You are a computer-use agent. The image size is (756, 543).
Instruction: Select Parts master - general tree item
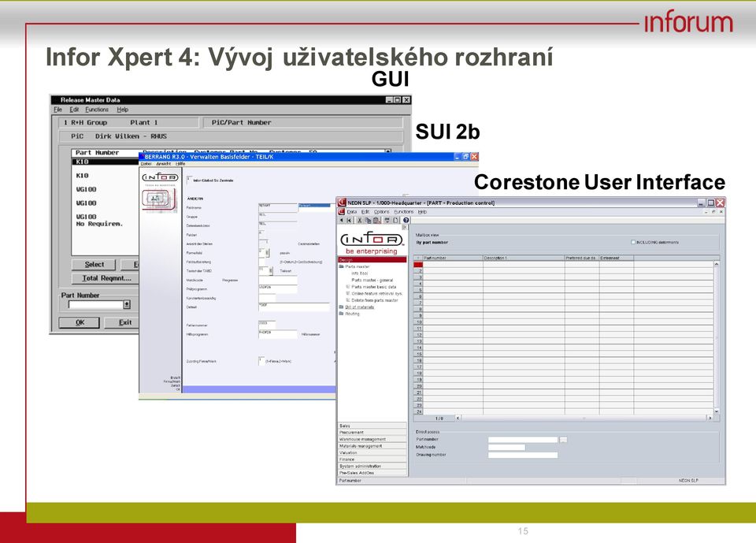coord(372,280)
